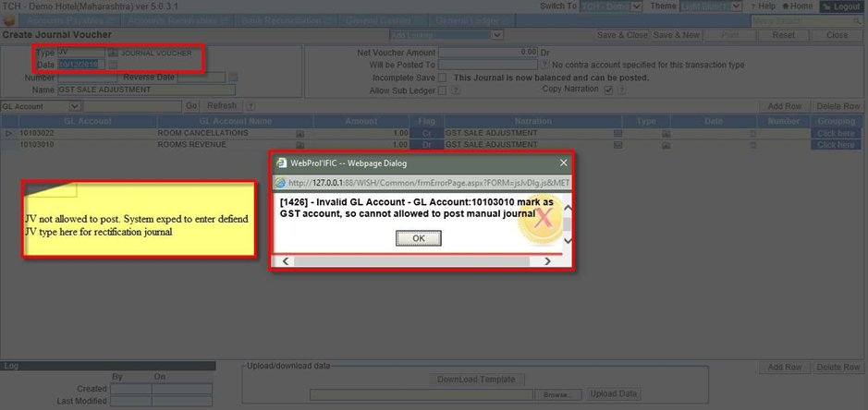The height and width of the screenshot is (410, 868).
Task: Click help icon beside Copy Narration checkbox
Action: (x=622, y=90)
